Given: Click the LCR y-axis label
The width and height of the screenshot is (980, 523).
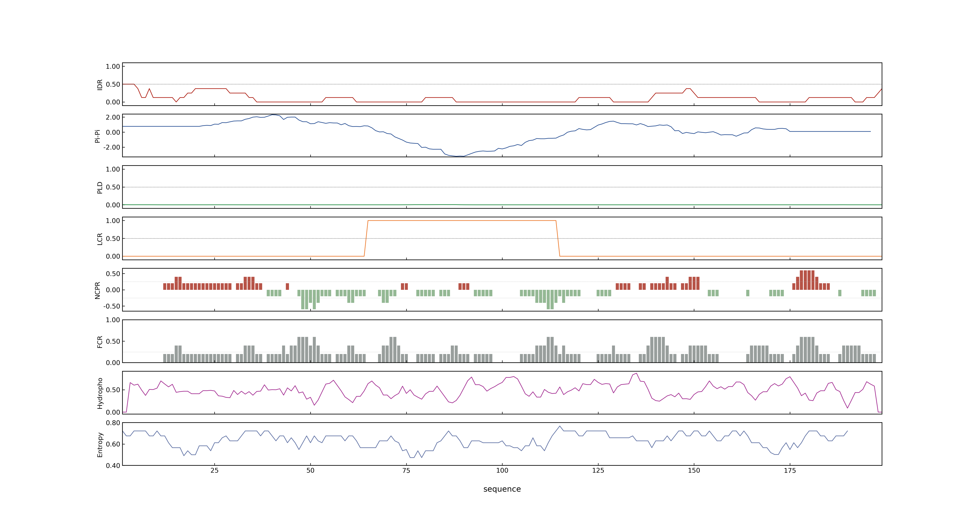Looking at the screenshot, I should click(x=100, y=239).
